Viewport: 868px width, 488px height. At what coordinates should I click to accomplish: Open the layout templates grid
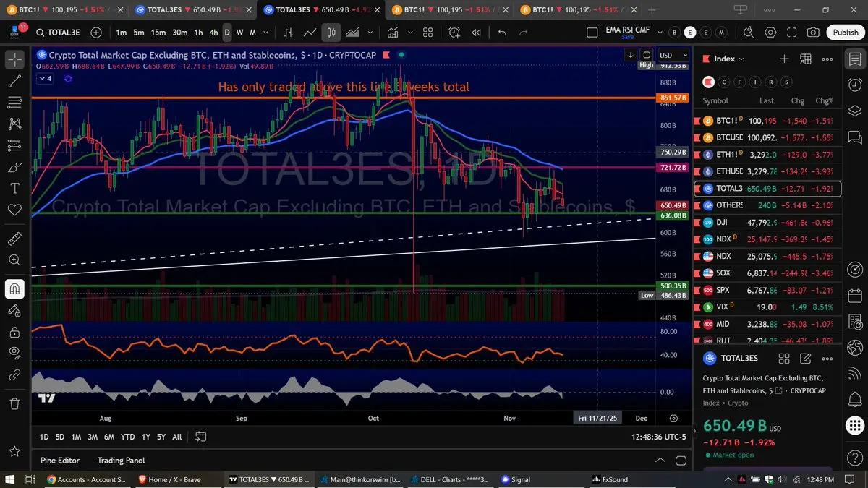(427, 33)
